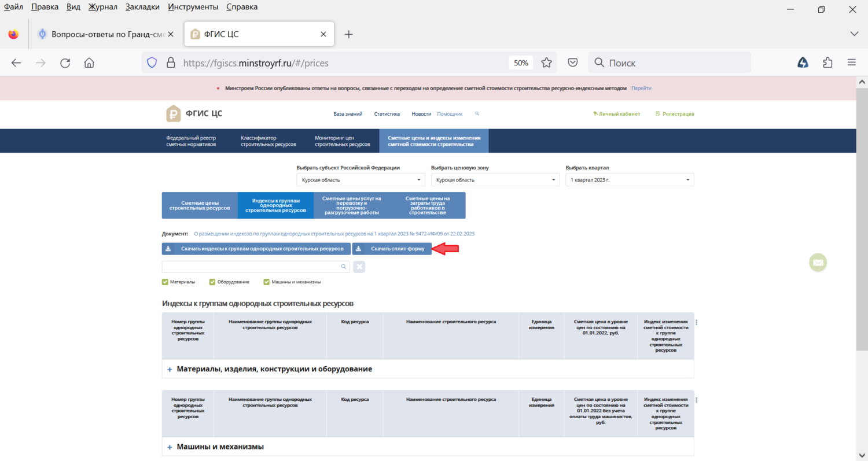Click the site search magnifier icon
Image resolution: width=868 pixels, height=461 pixels.
pos(477,114)
